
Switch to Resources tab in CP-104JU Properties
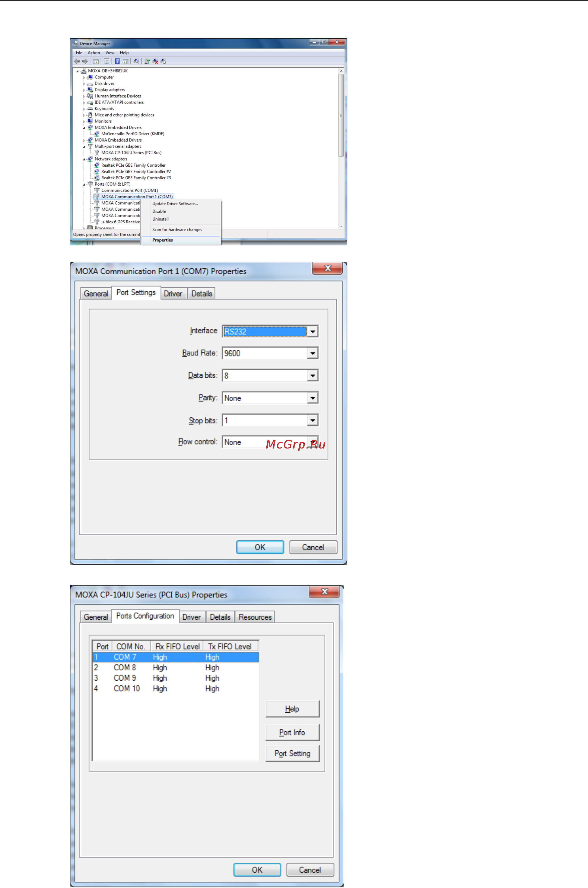(255, 617)
